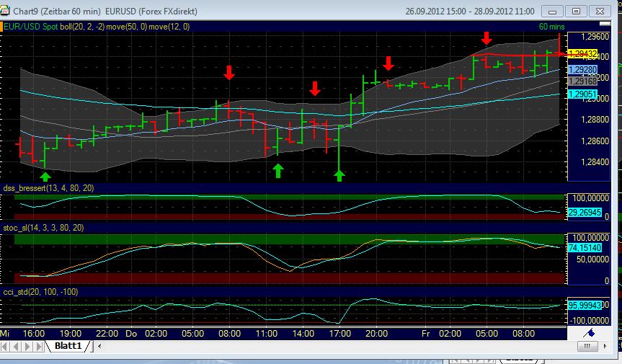
Task: Click the Do day label on time axis
Action: 131,334
